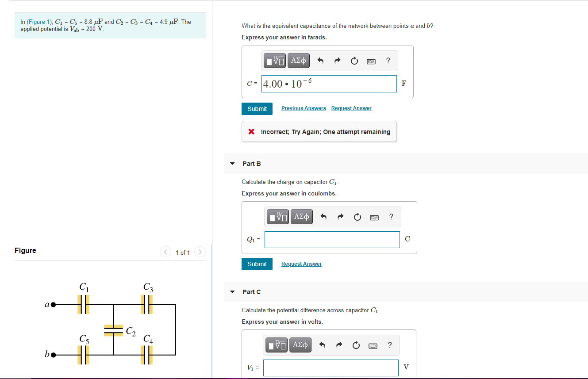Open the help icon in Part C toolbar

click(x=389, y=345)
